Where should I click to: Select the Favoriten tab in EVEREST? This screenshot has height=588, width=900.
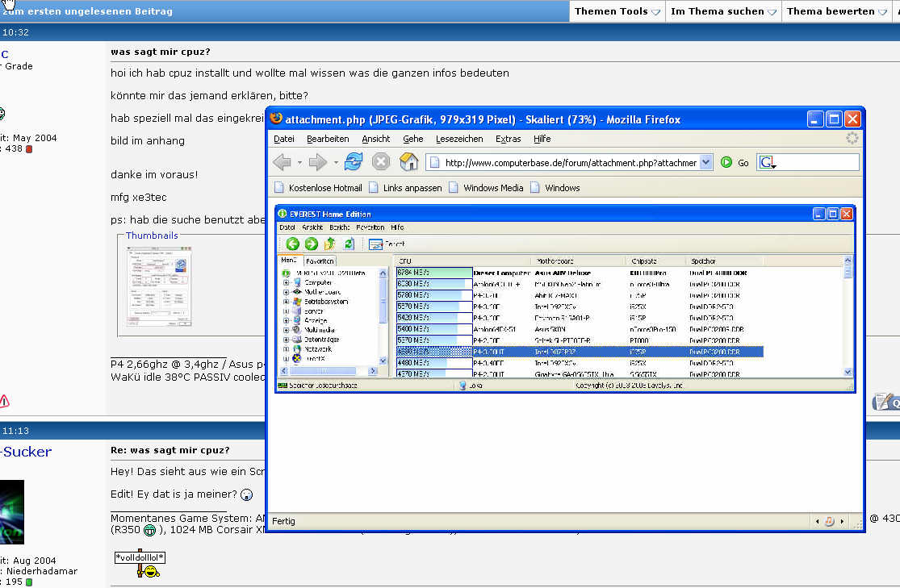tap(320, 261)
